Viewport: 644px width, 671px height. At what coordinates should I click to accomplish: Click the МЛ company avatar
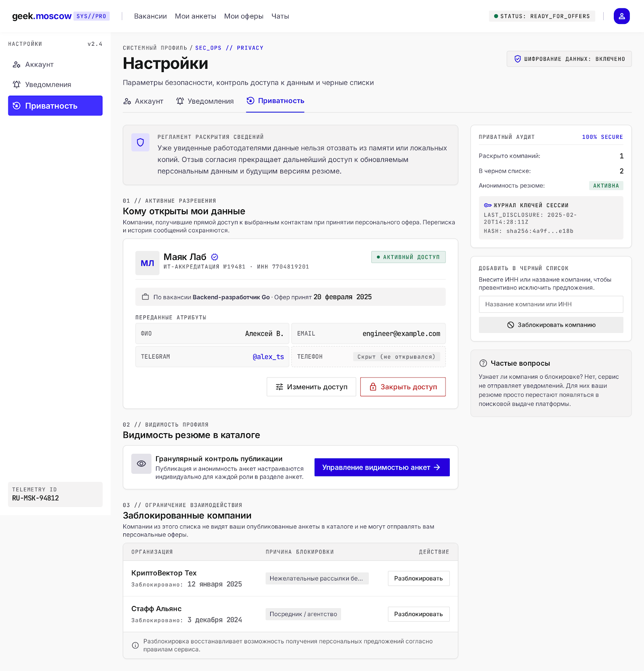coord(147,263)
